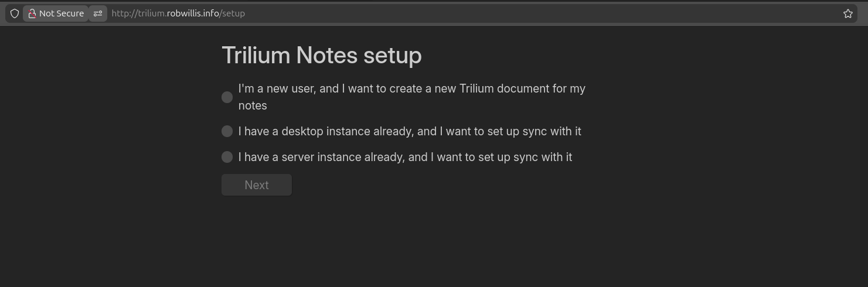This screenshot has width=868, height=287.
Task: Click the crossed-out lock security icon
Action: [x=32, y=13]
